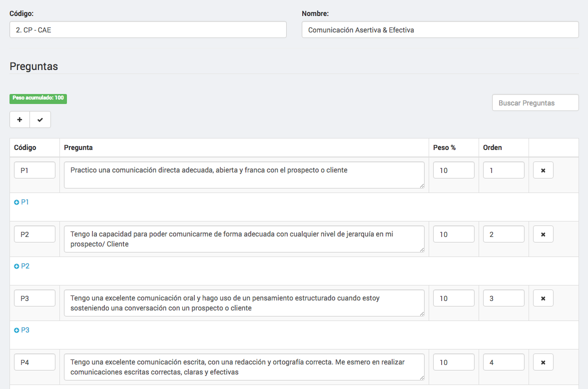Viewport: 588px width, 389px height.
Task: Click the resize handle of P2 text area
Action: pos(422,249)
